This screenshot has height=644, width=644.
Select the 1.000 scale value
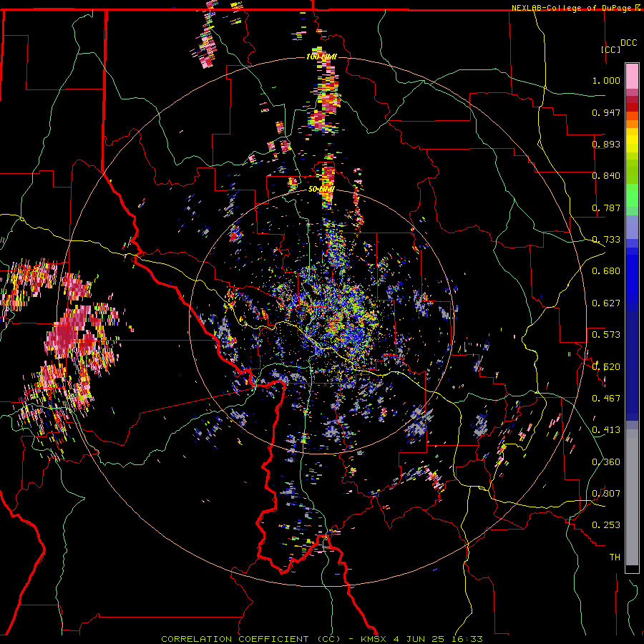(x=606, y=80)
